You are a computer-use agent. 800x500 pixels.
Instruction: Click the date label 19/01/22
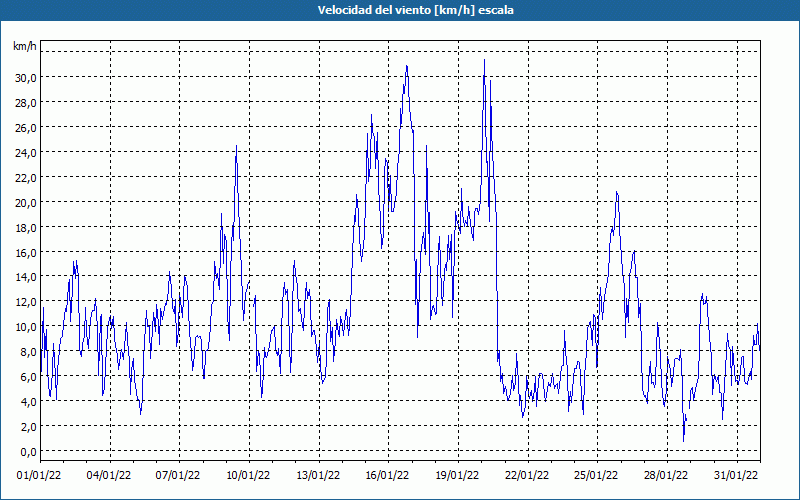457,476
